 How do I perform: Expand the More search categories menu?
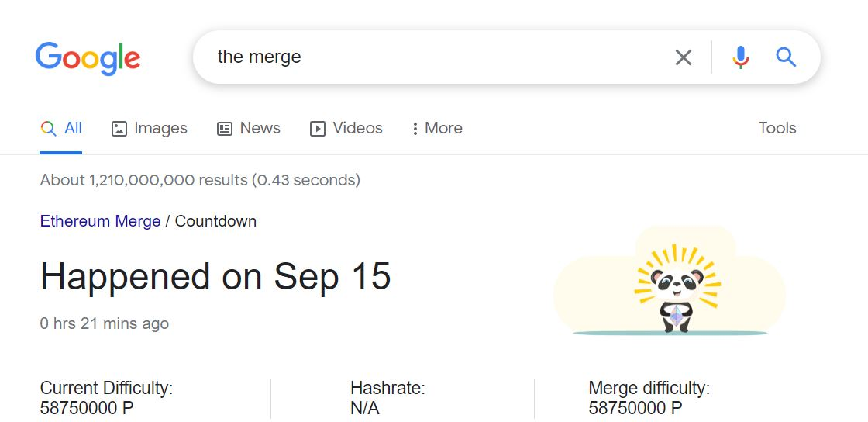[443, 128]
